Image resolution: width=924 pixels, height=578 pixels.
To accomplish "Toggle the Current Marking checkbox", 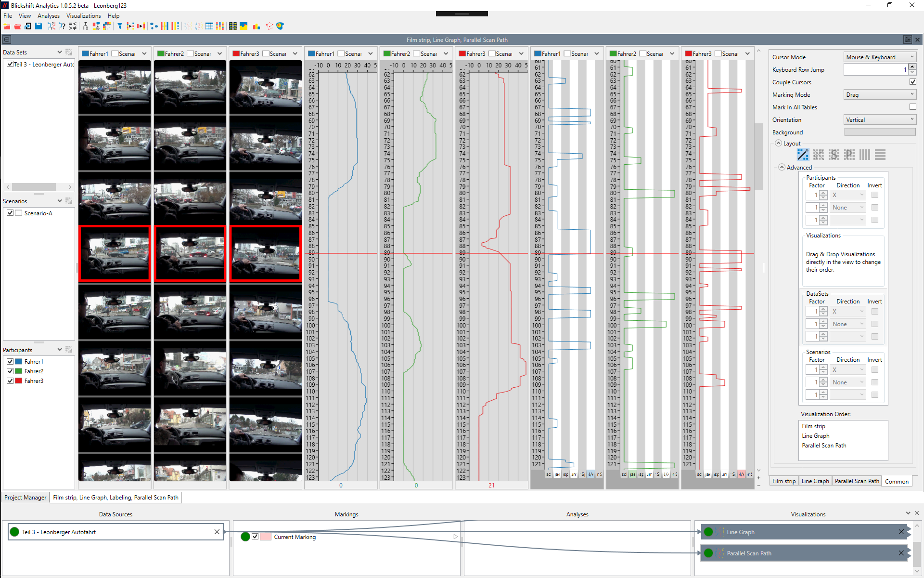I will [255, 537].
